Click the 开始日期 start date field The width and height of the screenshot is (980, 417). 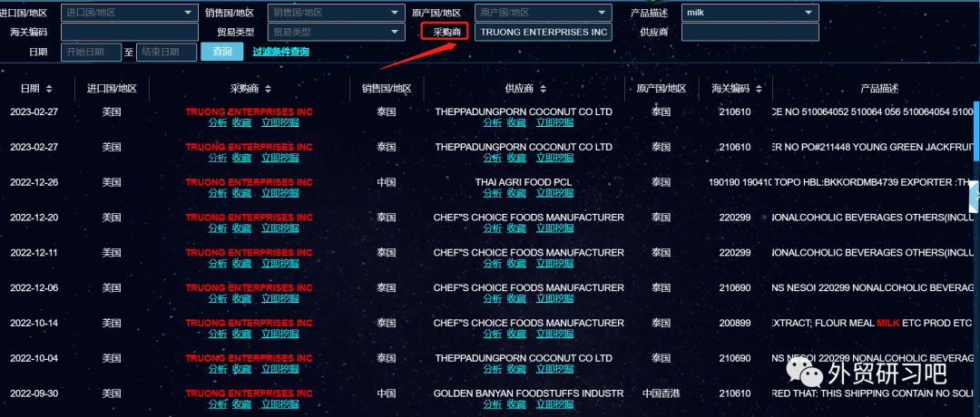92,52
